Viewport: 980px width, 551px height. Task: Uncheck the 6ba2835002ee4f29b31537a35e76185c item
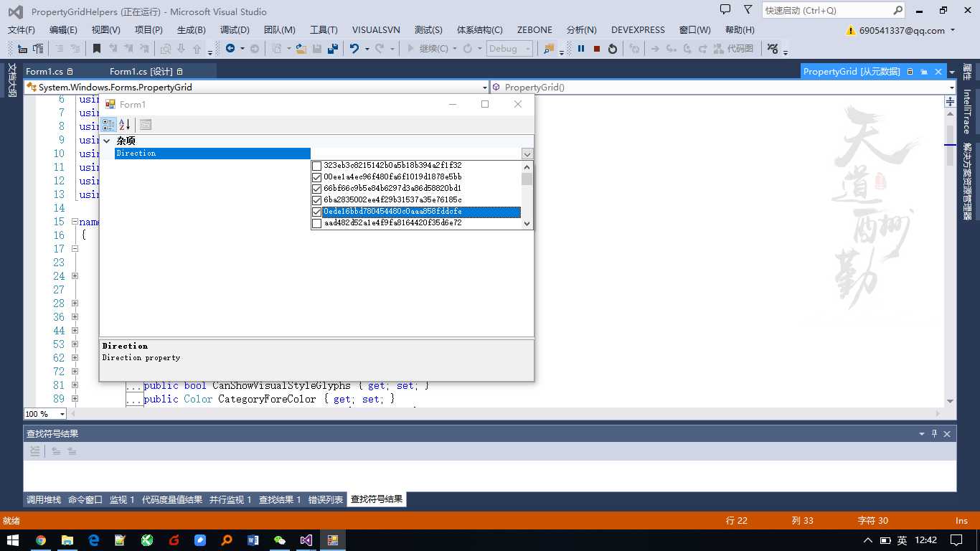[316, 200]
